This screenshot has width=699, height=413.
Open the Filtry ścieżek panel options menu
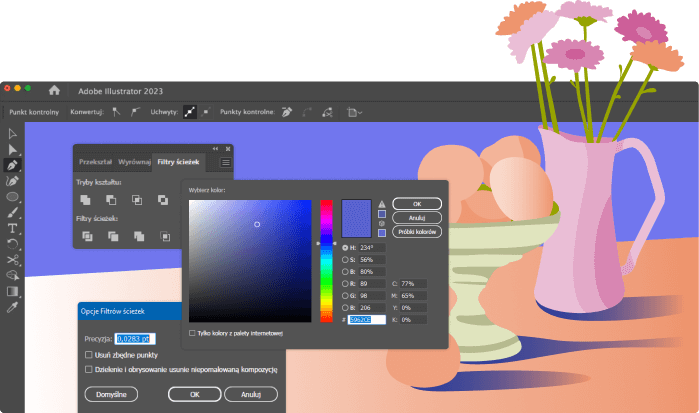click(225, 161)
